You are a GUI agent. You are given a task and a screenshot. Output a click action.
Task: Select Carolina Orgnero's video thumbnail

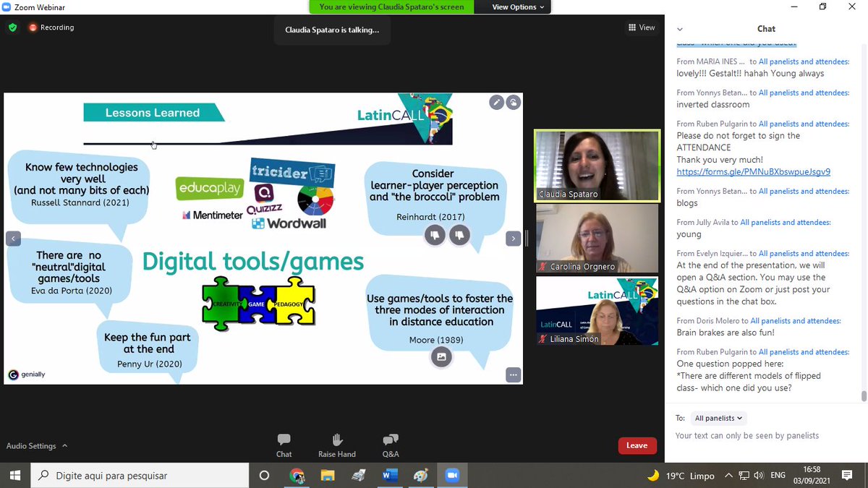(x=597, y=239)
